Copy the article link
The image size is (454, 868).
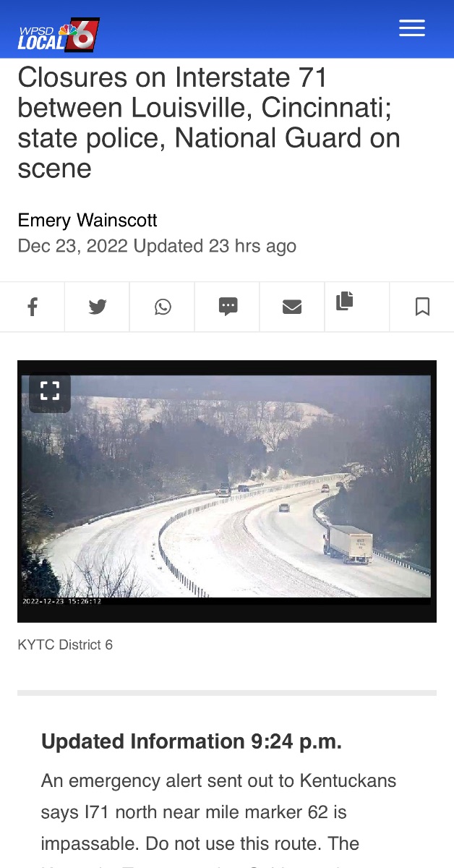point(345,301)
